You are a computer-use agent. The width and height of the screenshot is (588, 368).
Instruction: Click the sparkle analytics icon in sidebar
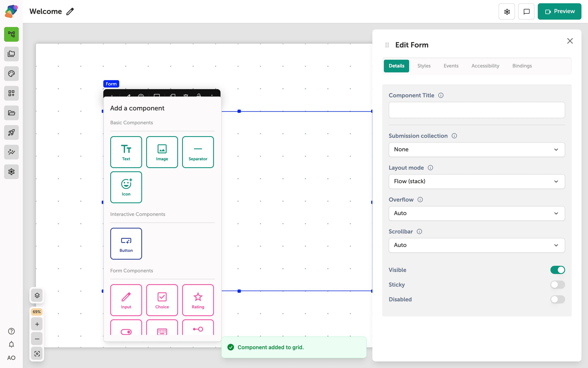coord(11,152)
